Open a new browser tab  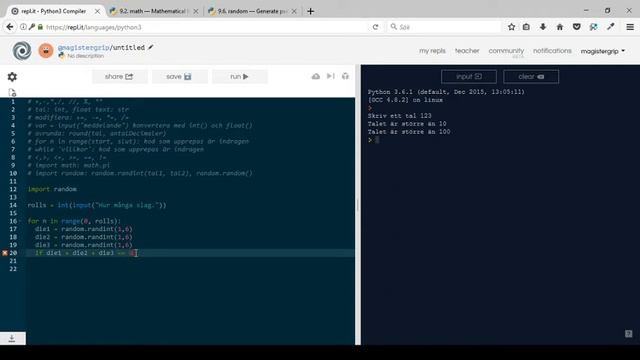[x=311, y=11]
